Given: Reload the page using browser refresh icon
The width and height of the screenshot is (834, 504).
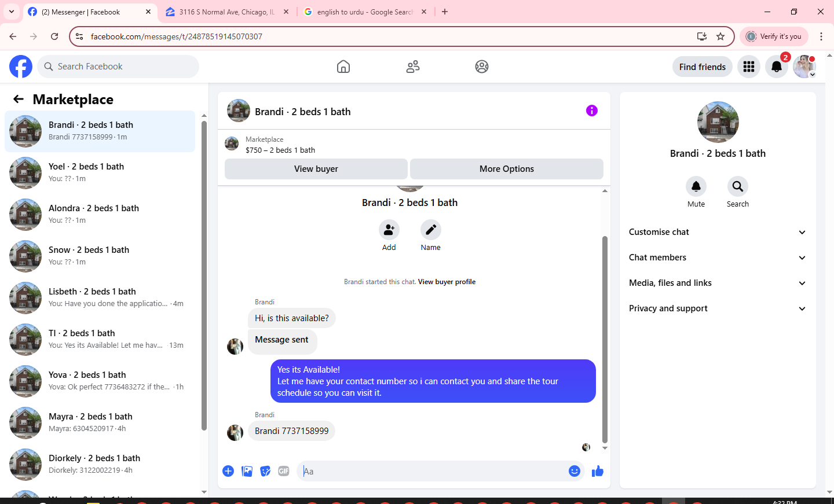Looking at the screenshot, I should (x=54, y=36).
